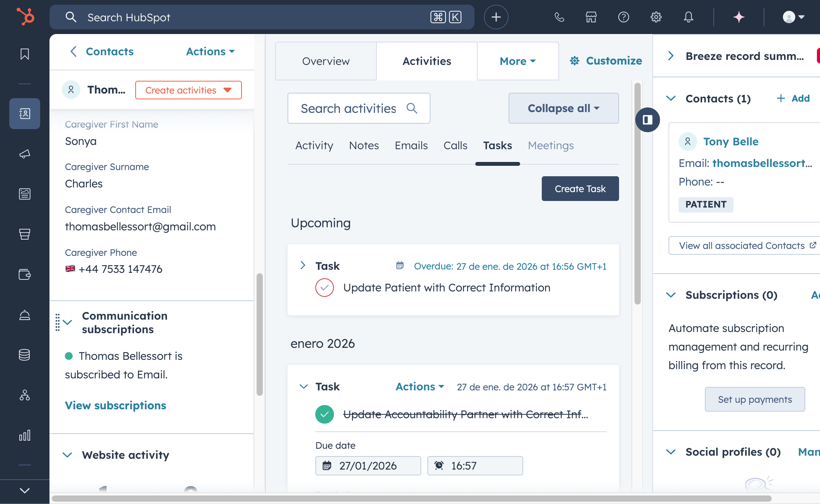Open the Help question mark icon
The image size is (820, 504).
click(x=624, y=17)
